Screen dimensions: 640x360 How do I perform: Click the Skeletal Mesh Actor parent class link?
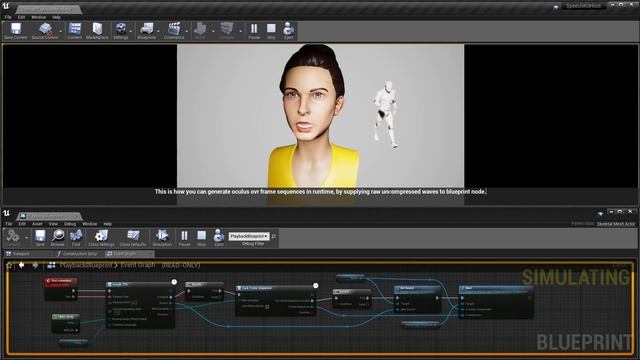point(616,224)
